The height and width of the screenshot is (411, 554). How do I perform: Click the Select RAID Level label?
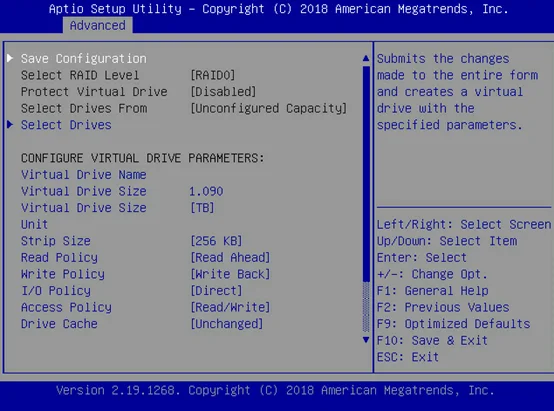pos(80,75)
